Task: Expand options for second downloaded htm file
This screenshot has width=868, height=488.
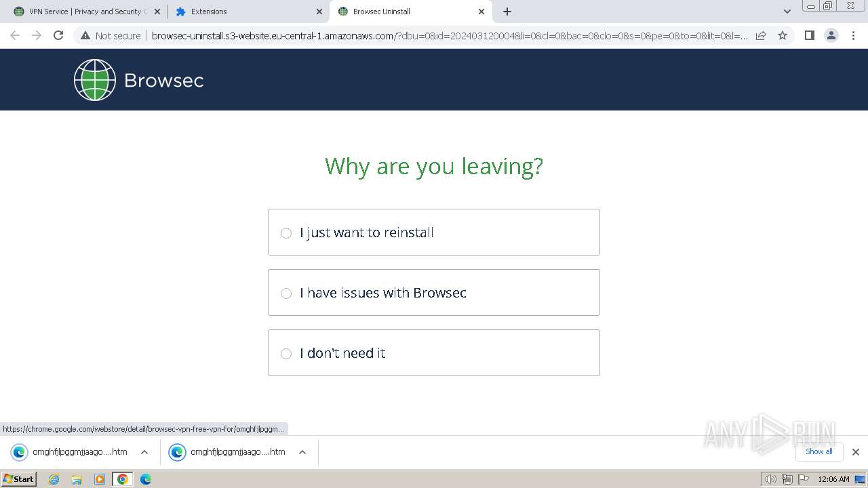Action: point(302,452)
